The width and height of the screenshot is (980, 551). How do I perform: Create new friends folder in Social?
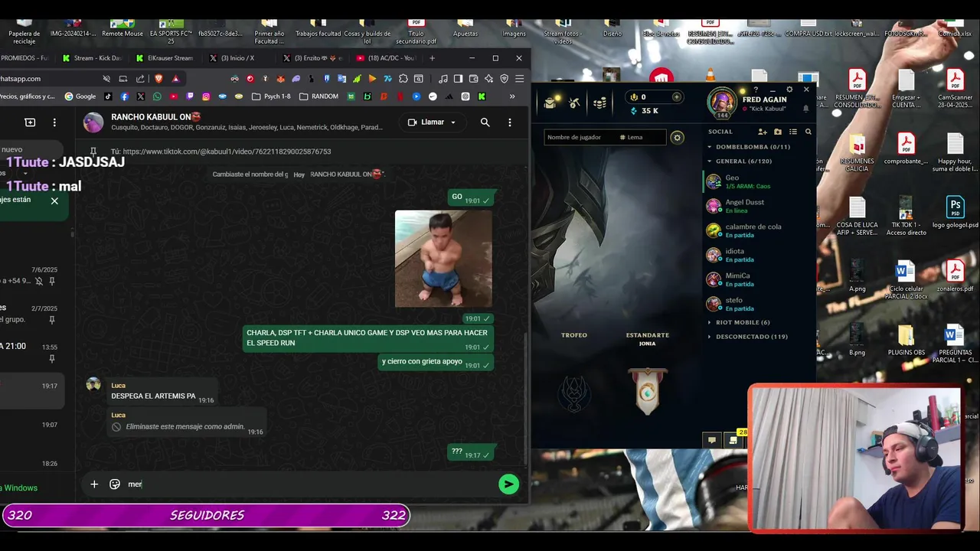click(778, 132)
